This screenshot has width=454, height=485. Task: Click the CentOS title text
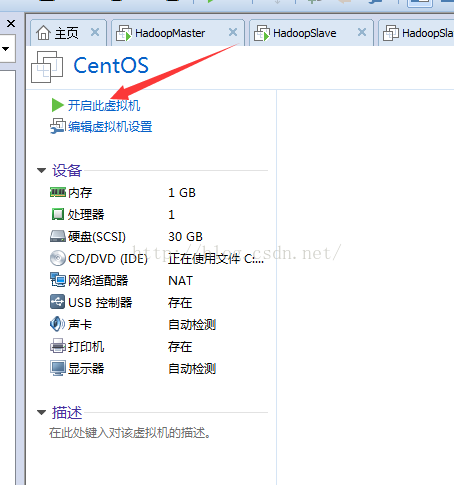[x=111, y=65]
